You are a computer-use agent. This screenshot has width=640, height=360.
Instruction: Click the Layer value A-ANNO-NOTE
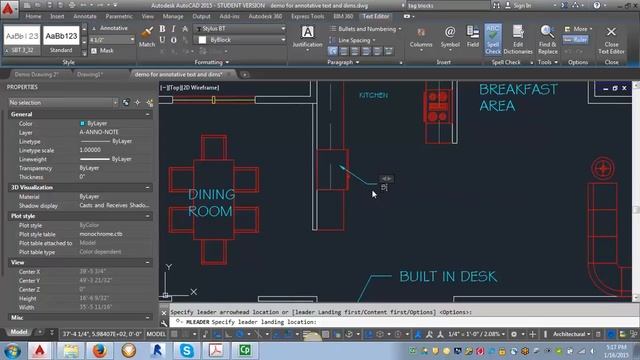pyautogui.click(x=99, y=132)
